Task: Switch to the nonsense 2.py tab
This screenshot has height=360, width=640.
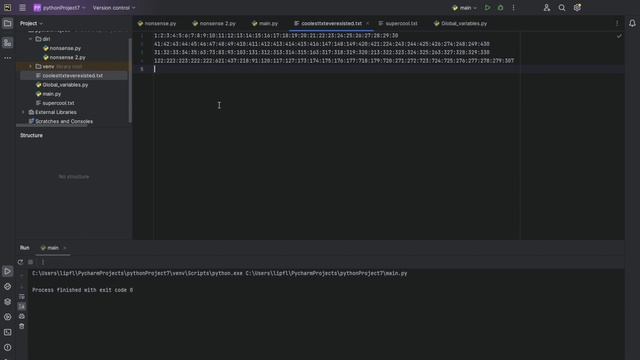Action: pos(214,23)
